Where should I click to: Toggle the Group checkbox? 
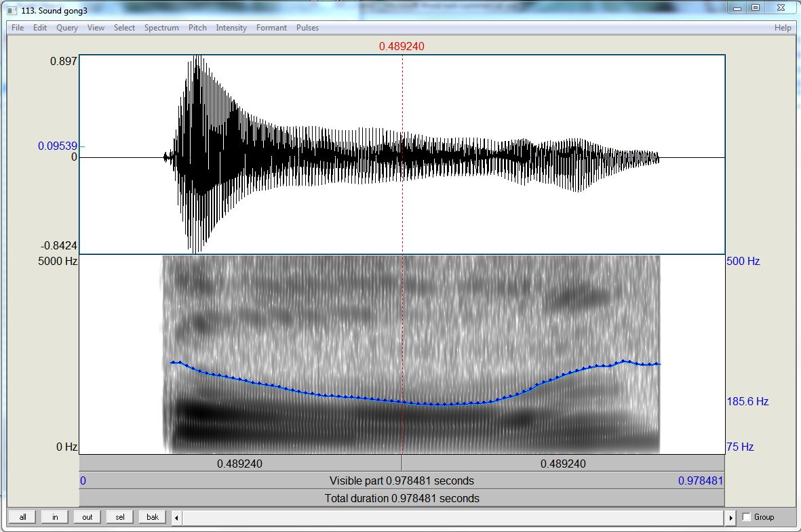coord(746,516)
